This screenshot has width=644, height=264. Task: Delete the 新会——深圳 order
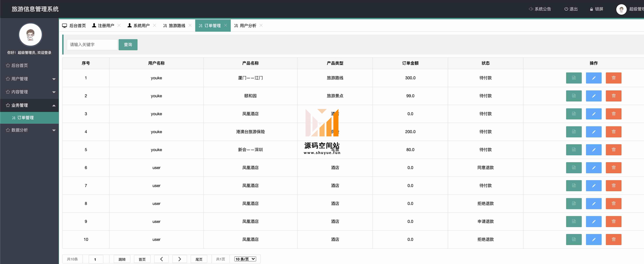click(614, 150)
